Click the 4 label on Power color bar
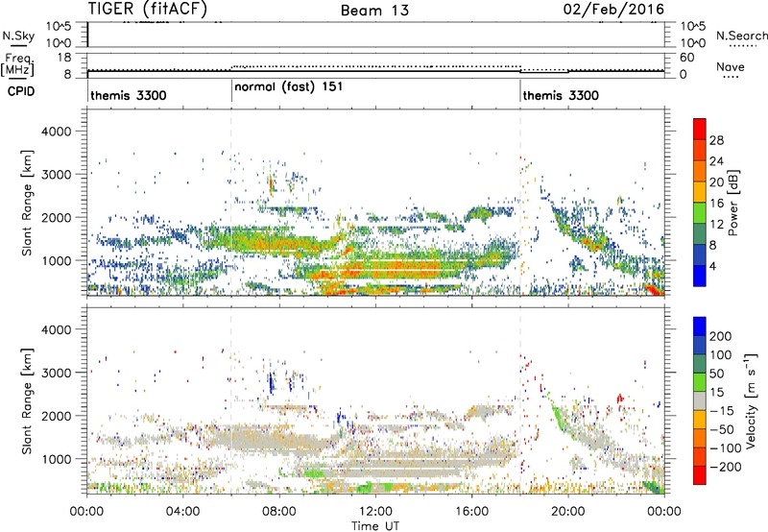The height and width of the screenshot is (532, 768). coord(713,267)
